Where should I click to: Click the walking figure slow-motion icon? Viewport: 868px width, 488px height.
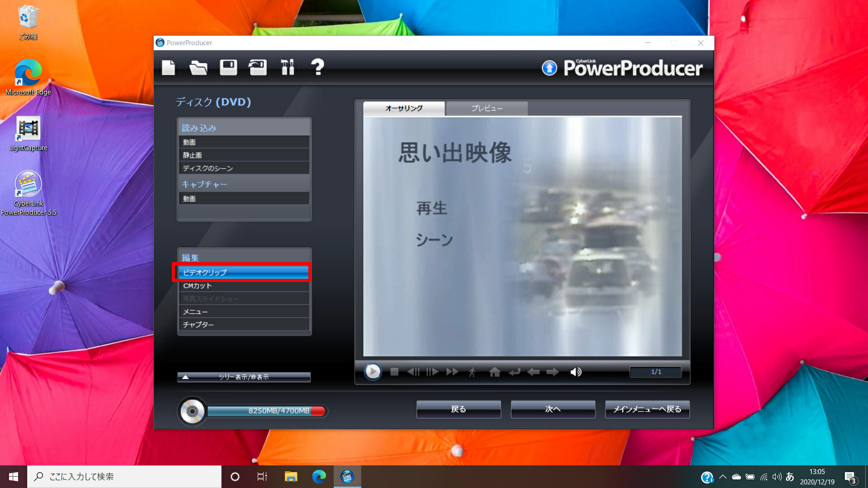click(472, 372)
